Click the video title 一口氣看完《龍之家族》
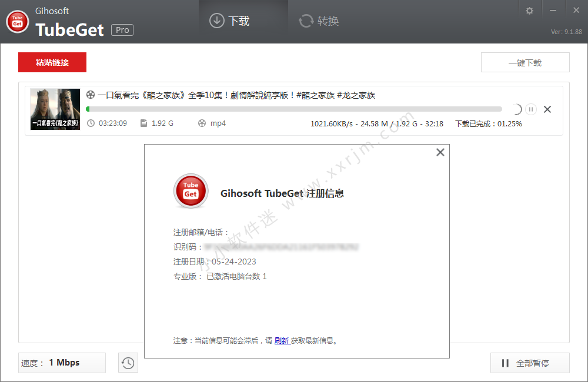588x382 pixels. click(x=236, y=95)
